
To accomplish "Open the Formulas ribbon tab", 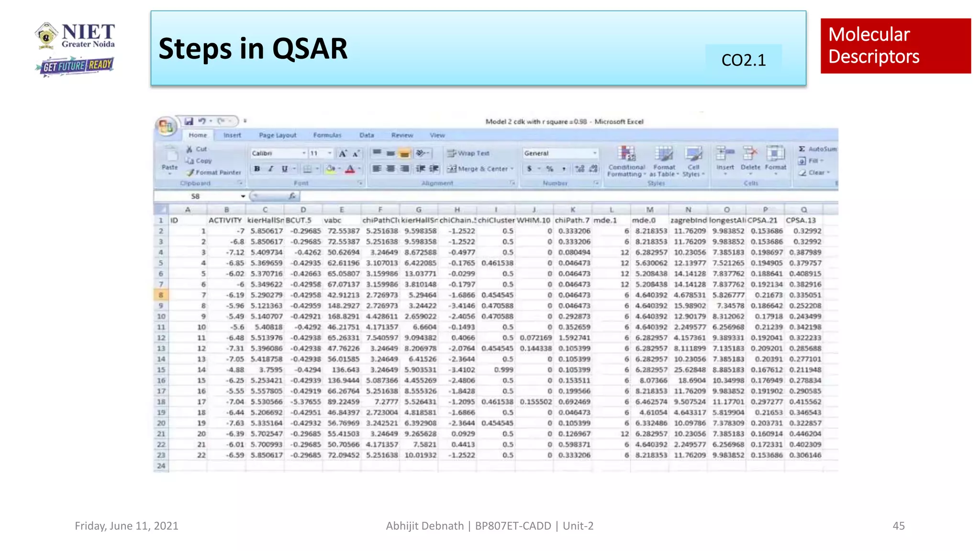I will pyautogui.click(x=327, y=135).
